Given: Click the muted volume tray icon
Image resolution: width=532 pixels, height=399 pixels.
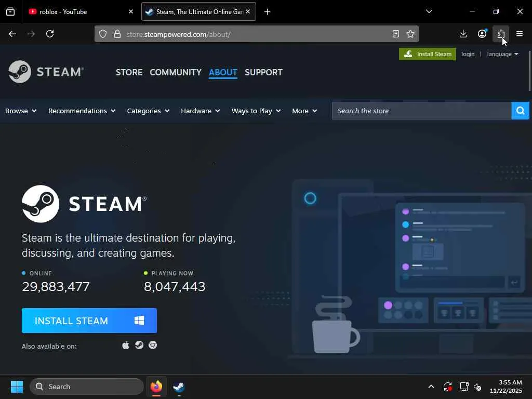Looking at the screenshot, I should pyautogui.click(x=478, y=387).
